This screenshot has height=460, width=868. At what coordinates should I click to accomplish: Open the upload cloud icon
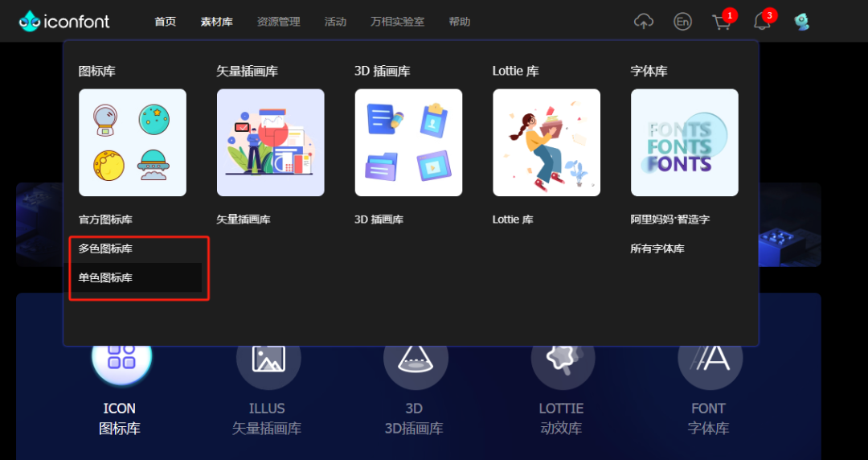pos(643,22)
